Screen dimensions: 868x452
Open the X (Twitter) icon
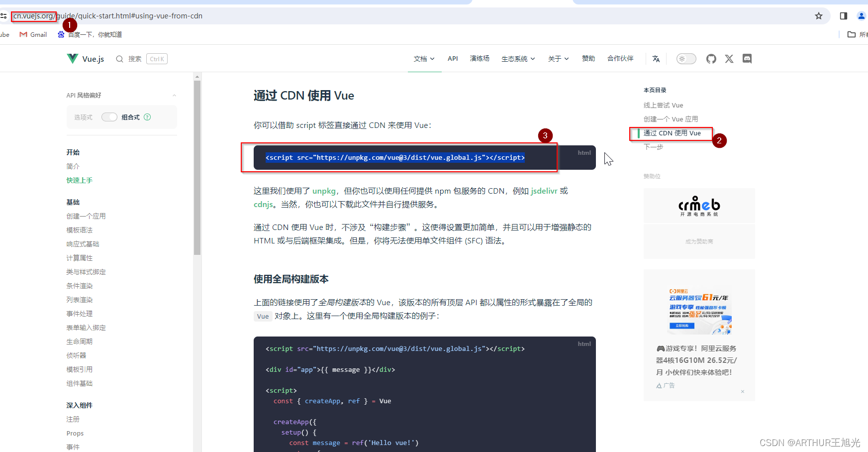(x=729, y=59)
